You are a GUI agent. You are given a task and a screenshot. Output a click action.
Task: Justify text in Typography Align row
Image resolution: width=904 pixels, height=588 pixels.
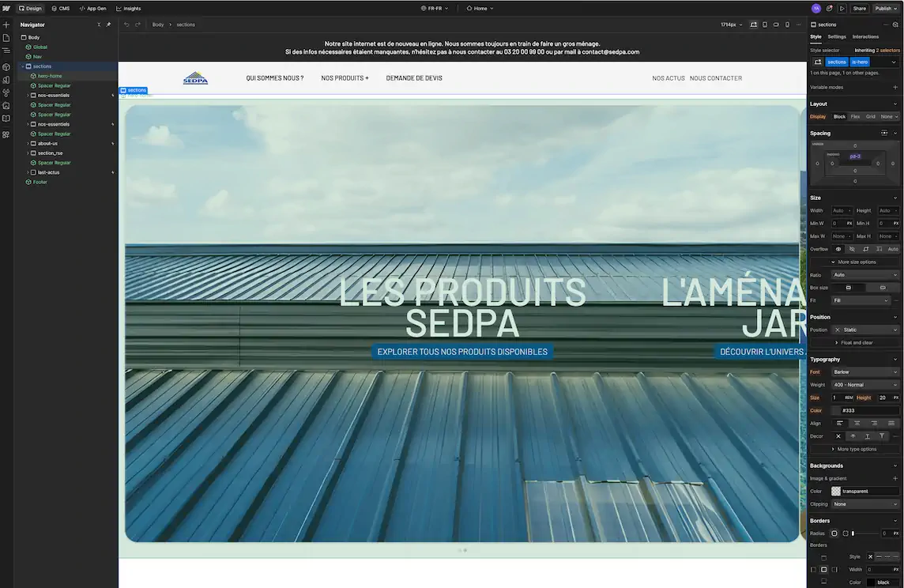pyautogui.click(x=891, y=424)
